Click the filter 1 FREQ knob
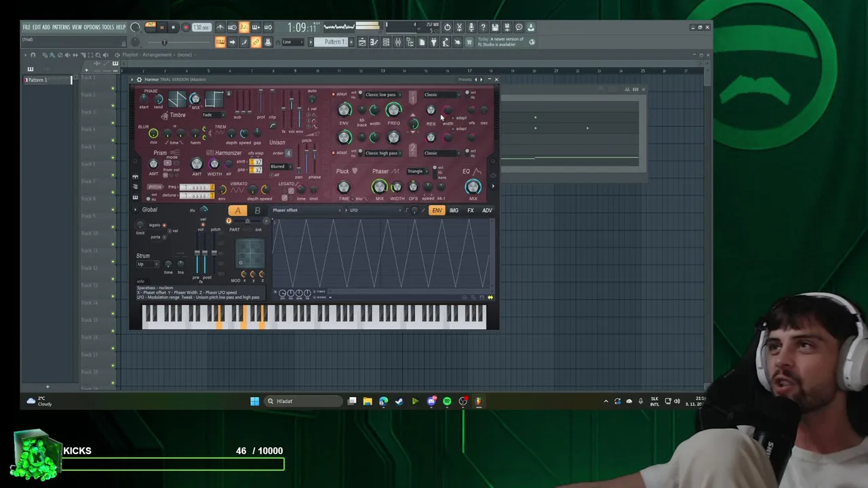Screen dimensions: 868x488 coord(393,110)
